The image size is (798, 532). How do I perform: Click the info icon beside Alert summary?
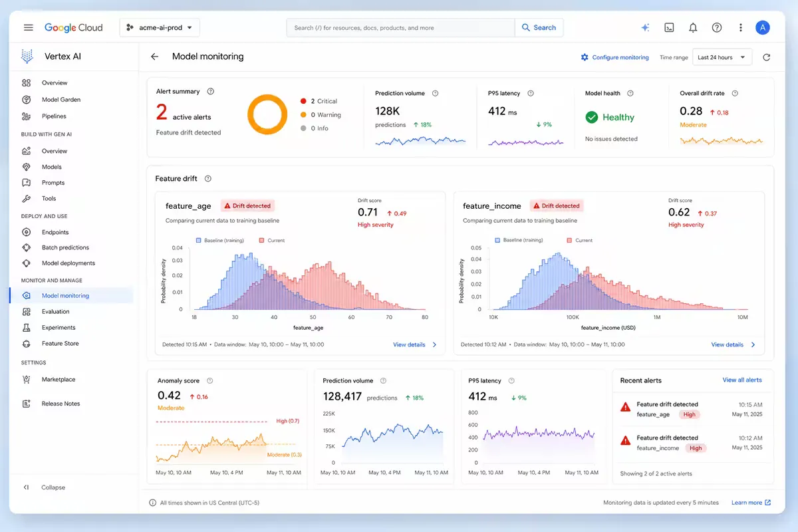click(x=211, y=91)
